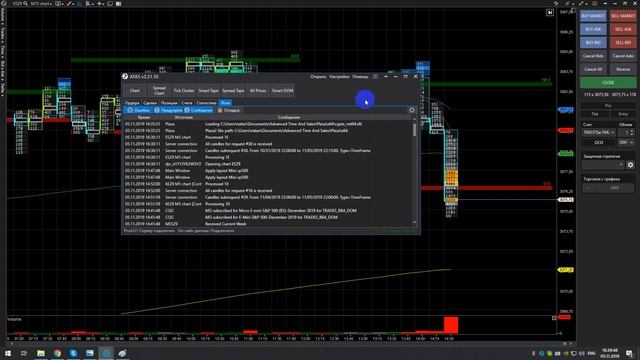Click the volume input field
640x360 pixels.
click(624, 132)
